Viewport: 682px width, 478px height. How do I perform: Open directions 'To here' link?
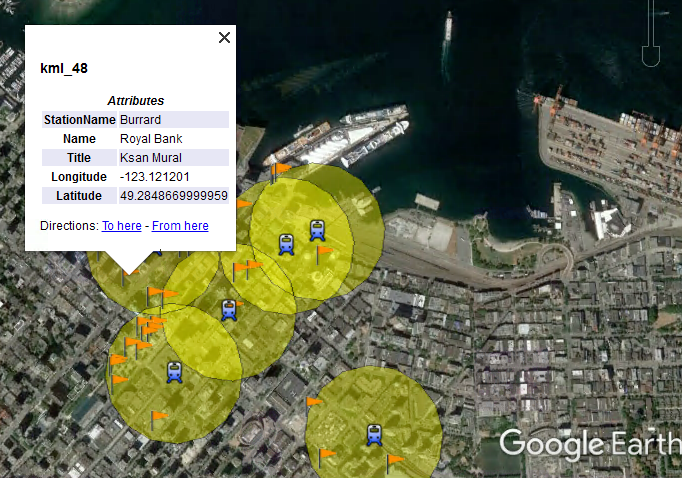tap(122, 226)
